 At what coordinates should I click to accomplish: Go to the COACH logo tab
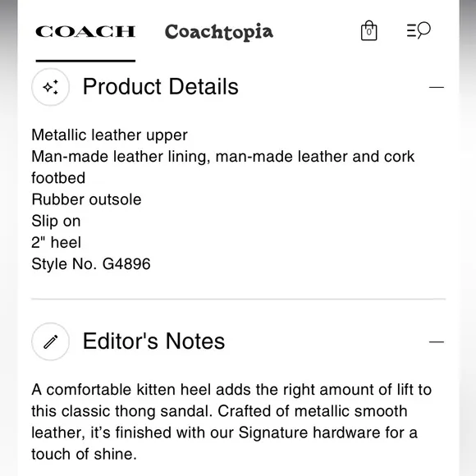[x=85, y=31]
